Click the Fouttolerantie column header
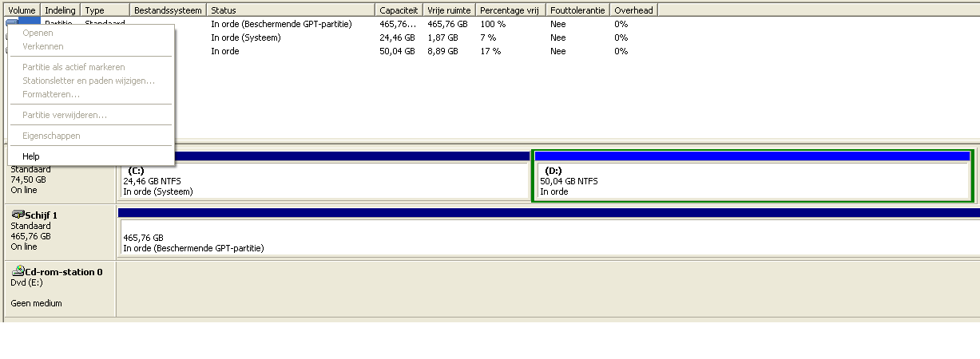The image size is (980, 359). pyautogui.click(x=577, y=10)
